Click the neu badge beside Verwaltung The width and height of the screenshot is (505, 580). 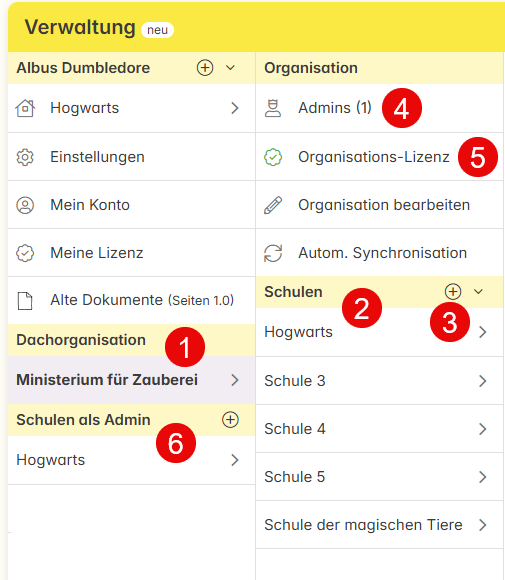[x=157, y=30]
